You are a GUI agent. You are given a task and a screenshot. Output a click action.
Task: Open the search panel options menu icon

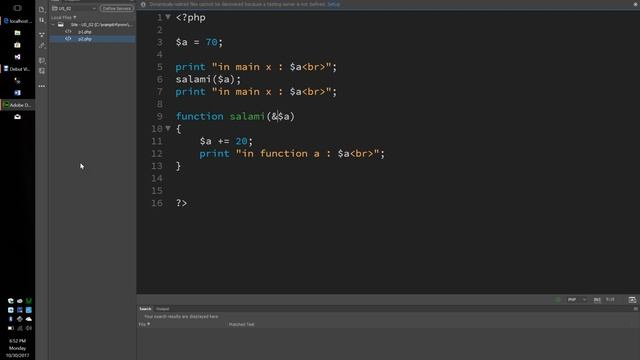click(636, 309)
